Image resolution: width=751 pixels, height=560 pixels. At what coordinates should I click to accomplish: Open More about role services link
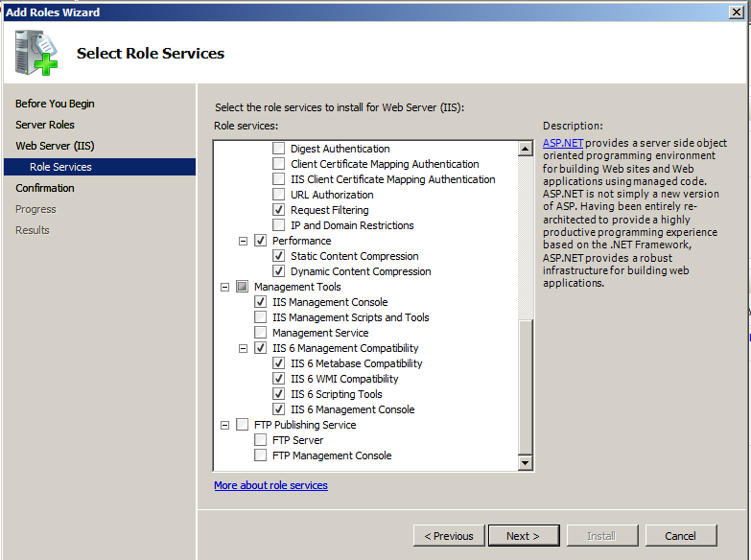tap(270, 485)
